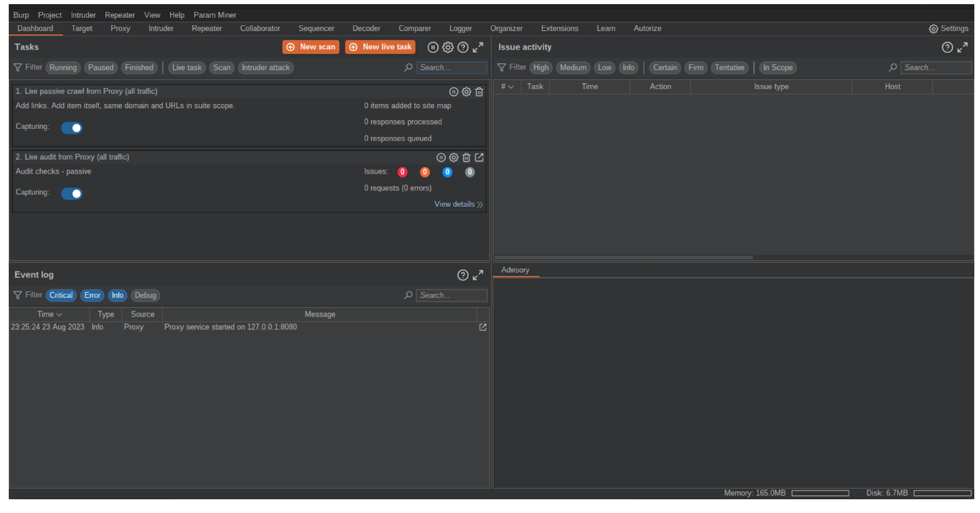
Task: Toggle the Error event log filter
Action: (x=92, y=295)
